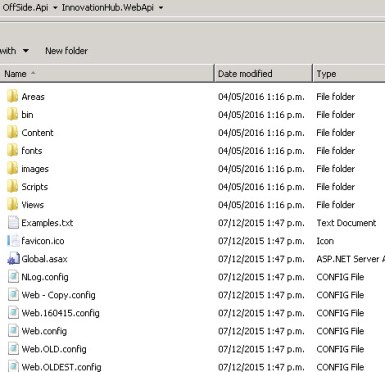Click the Text Document type cell
The image size is (385, 372).
point(346,223)
